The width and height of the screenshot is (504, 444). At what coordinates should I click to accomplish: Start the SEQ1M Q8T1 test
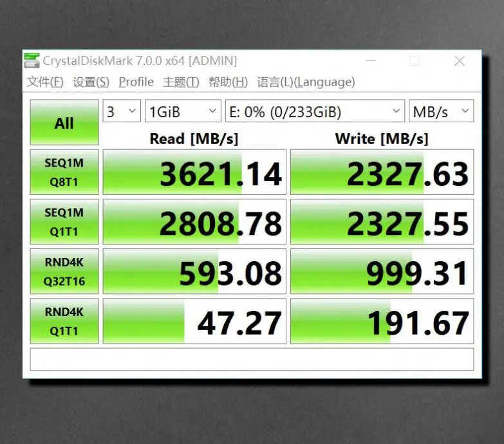click(x=64, y=172)
